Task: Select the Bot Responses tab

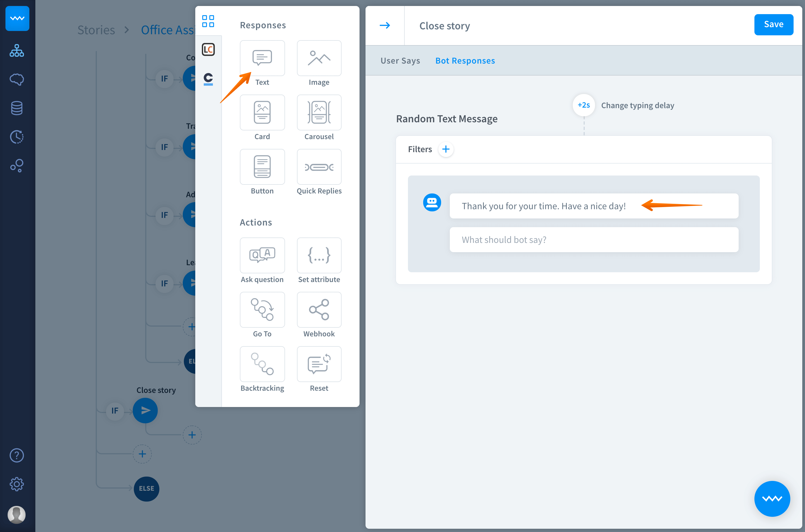Action: pyautogui.click(x=465, y=61)
